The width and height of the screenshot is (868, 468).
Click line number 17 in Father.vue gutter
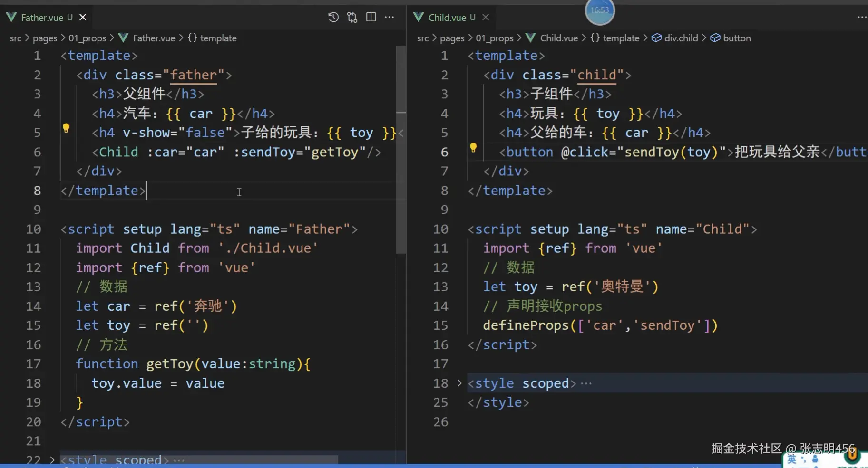coord(33,364)
